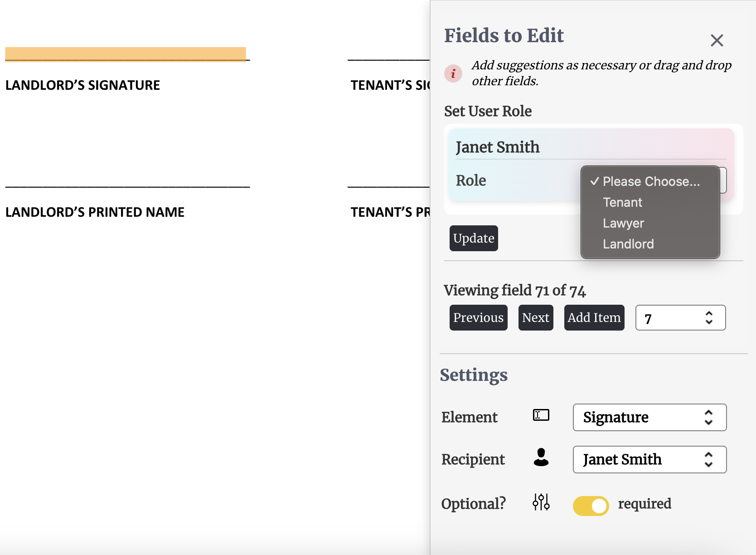Select Lawyer from the role menu

tap(623, 223)
